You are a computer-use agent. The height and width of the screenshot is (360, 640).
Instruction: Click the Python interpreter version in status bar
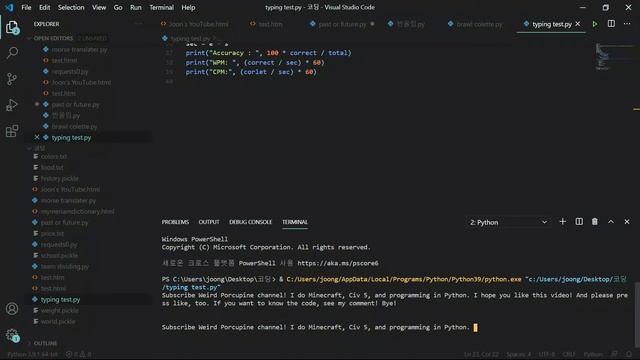[33, 354]
